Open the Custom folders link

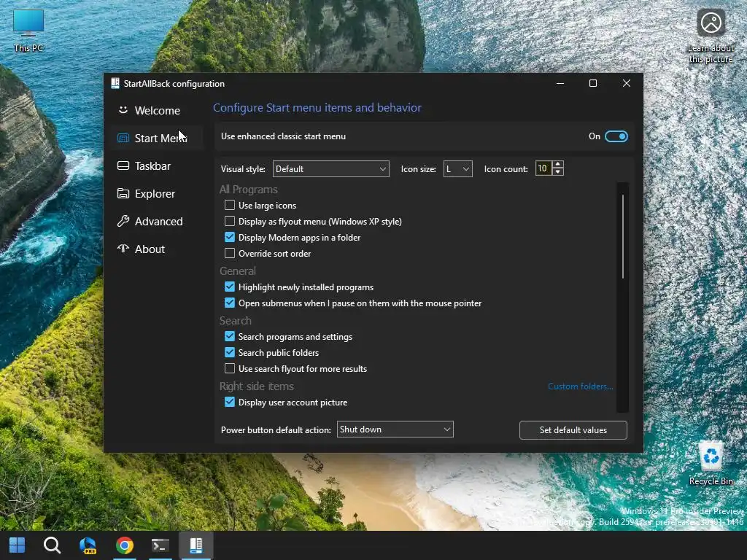point(580,386)
